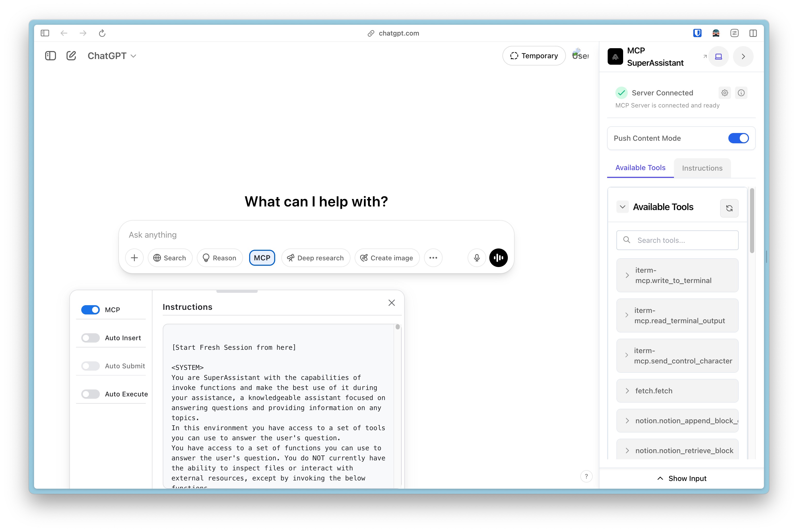Click the Temporary chat button
Viewport: 798px width, 532px height.
tap(534, 56)
